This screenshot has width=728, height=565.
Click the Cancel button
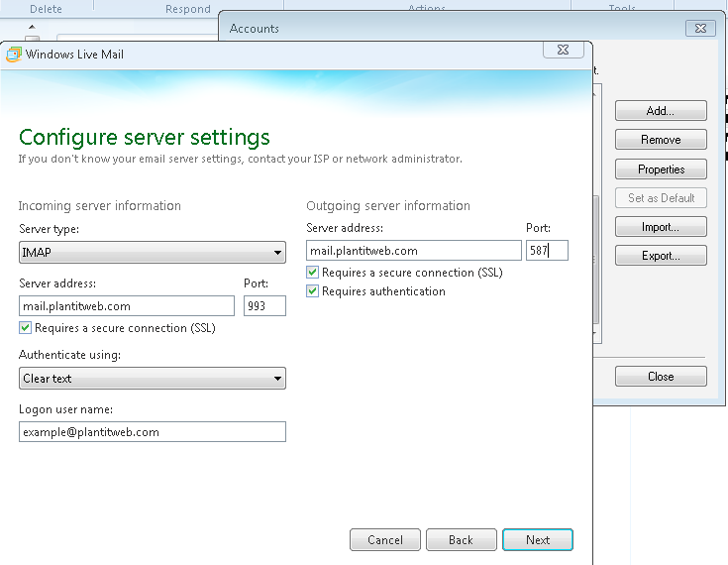pos(385,540)
